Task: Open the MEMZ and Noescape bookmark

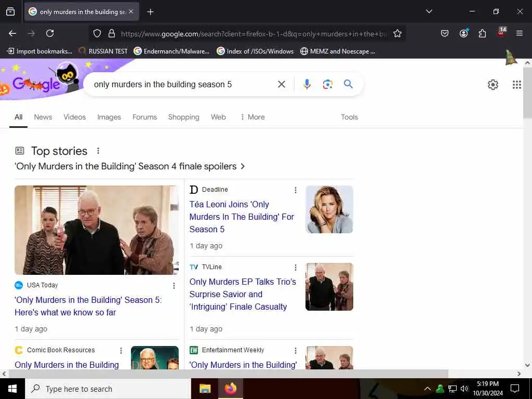Action: click(x=338, y=51)
